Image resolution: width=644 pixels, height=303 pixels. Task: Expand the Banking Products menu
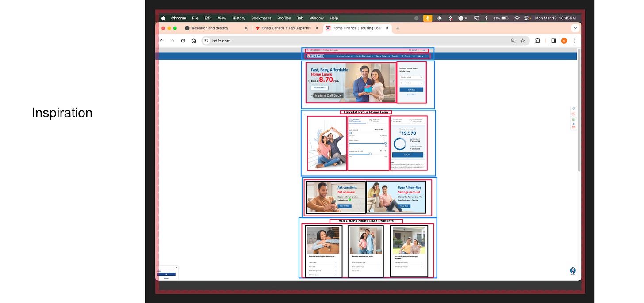[x=383, y=56]
